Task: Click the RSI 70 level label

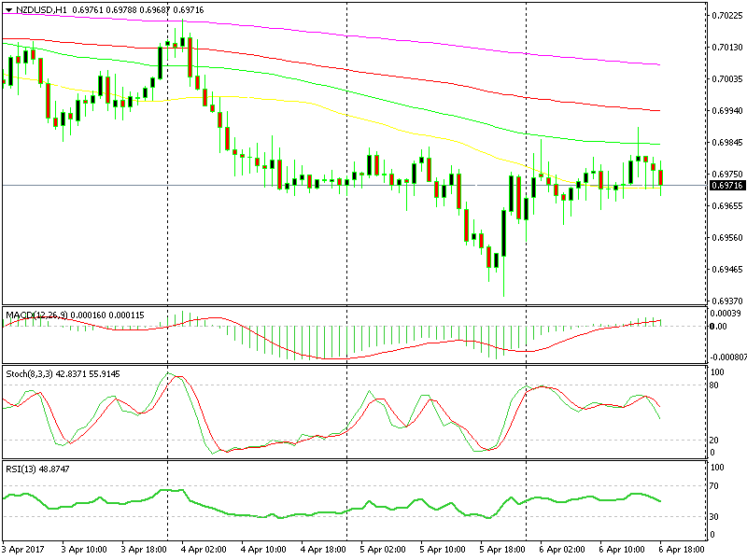Action: [x=714, y=486]
